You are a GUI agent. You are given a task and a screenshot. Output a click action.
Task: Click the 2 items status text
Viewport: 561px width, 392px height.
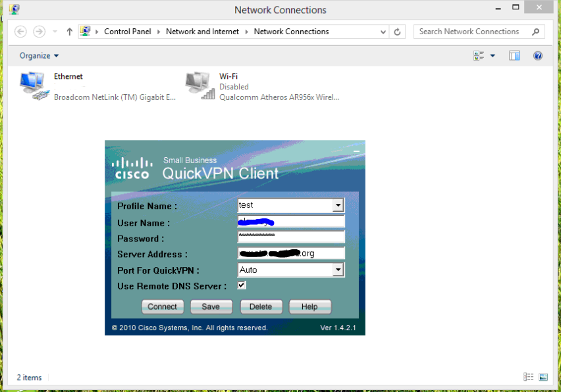pos(29,378)
